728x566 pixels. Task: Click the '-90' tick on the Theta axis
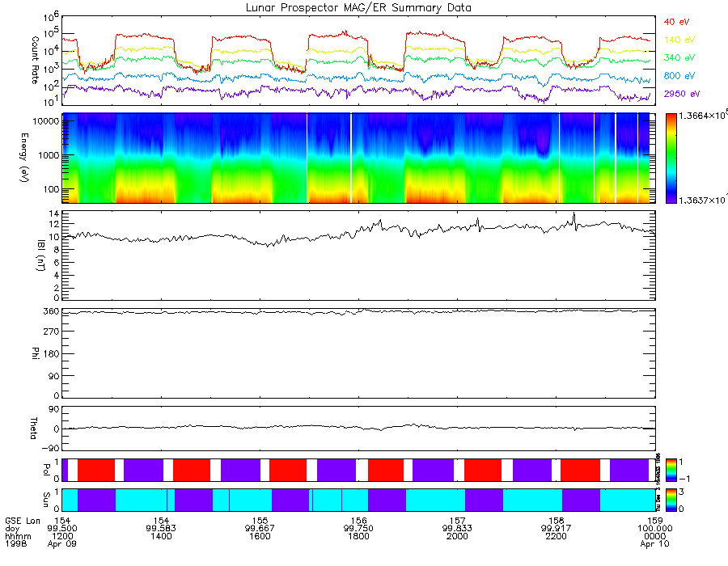pos(51,448)
